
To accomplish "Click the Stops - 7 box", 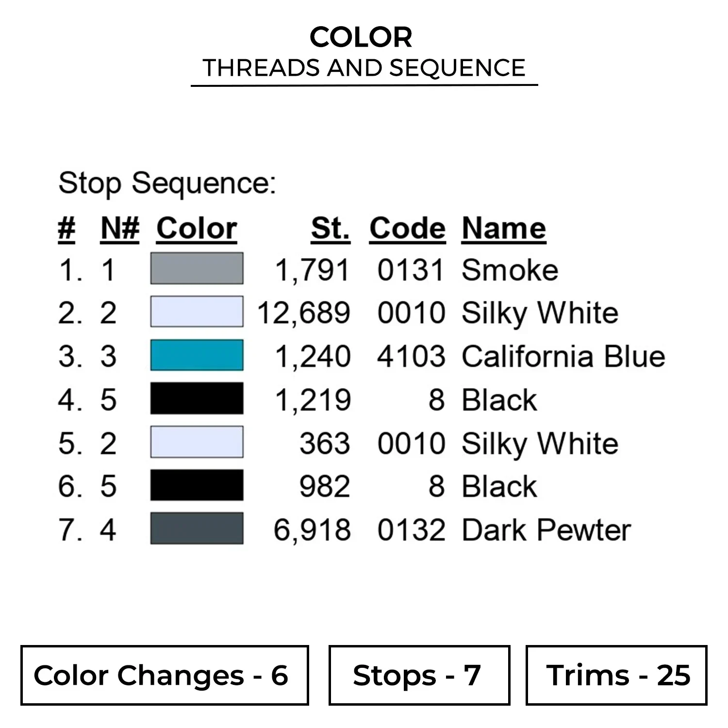I will point(419,675).
